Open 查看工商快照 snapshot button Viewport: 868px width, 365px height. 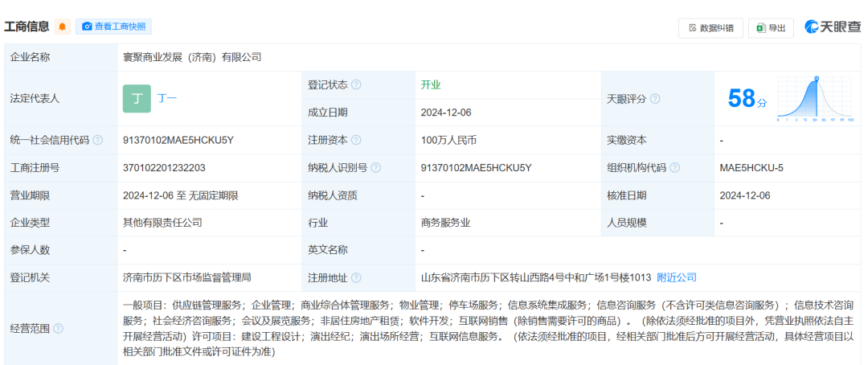113,27
